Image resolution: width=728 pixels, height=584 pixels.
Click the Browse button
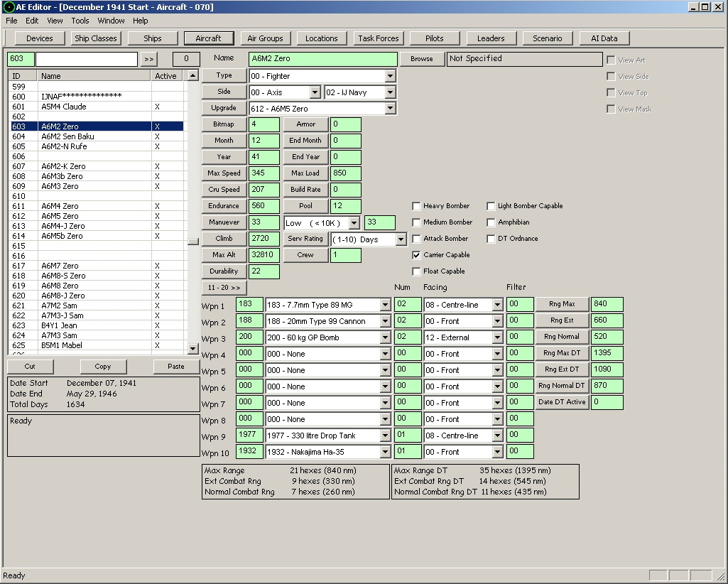tap(422, 58)
